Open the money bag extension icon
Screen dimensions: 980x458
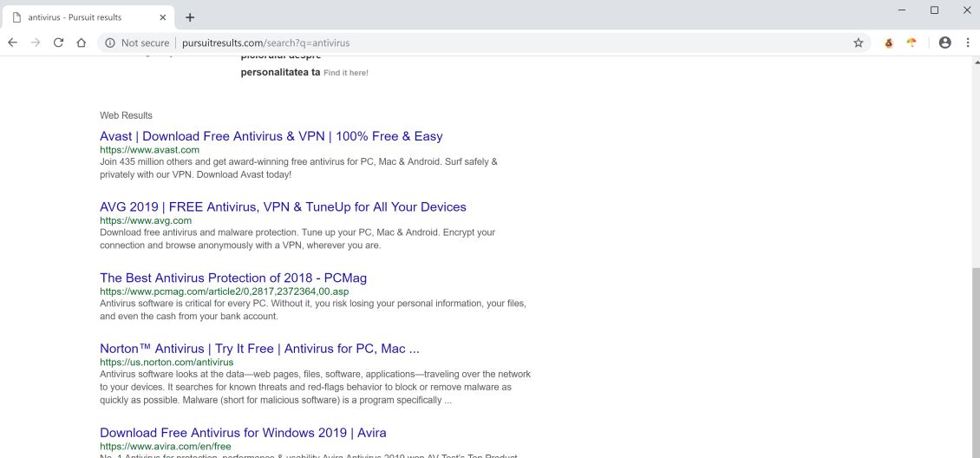(888, 43)
